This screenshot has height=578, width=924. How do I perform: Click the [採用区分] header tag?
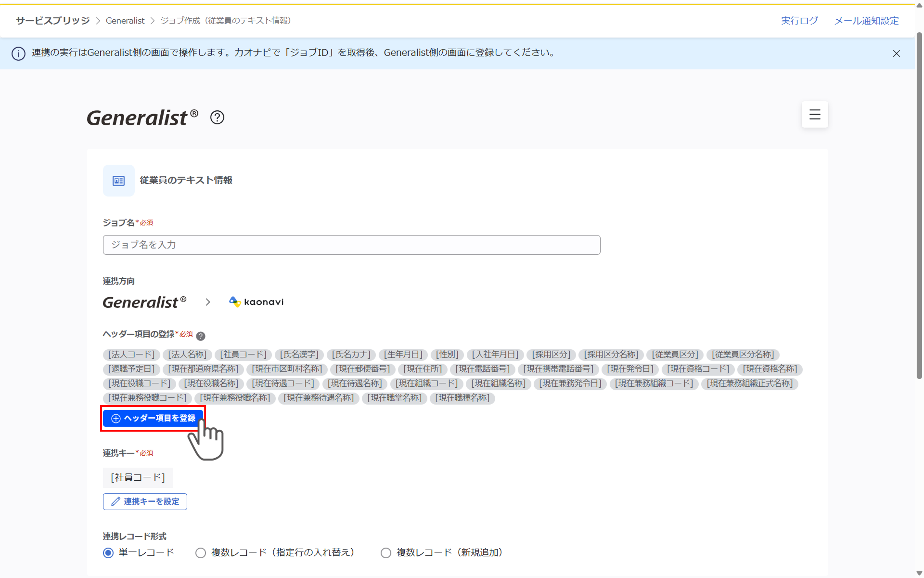[x=551, y=354]
